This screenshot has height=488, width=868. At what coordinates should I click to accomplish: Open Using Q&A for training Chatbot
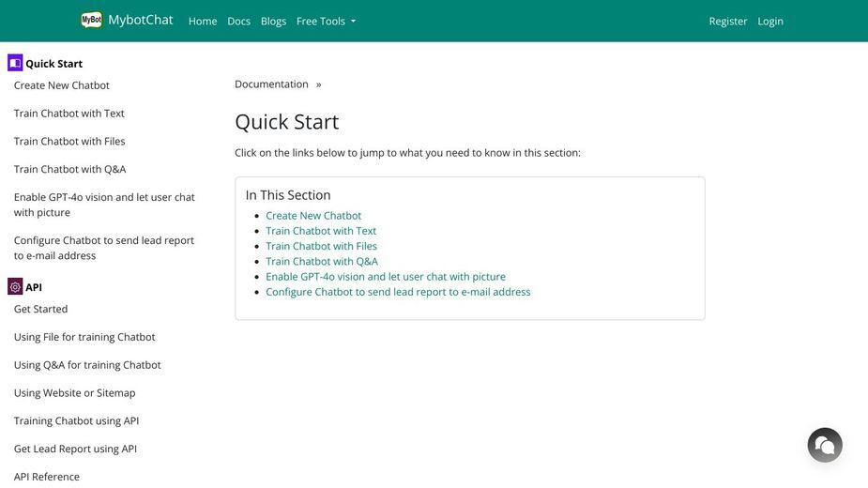click(87, 365)
